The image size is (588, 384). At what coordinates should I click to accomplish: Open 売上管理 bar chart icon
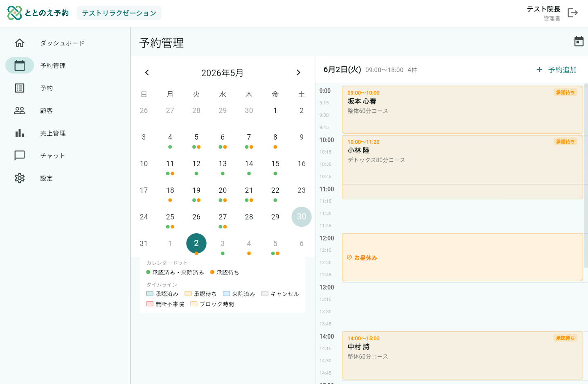[20, 133]
